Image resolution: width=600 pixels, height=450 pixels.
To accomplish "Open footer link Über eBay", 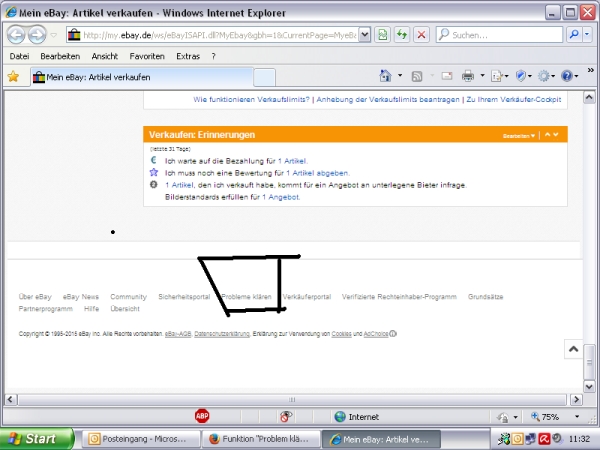I will pyautogui.click(x=35, y=297).
